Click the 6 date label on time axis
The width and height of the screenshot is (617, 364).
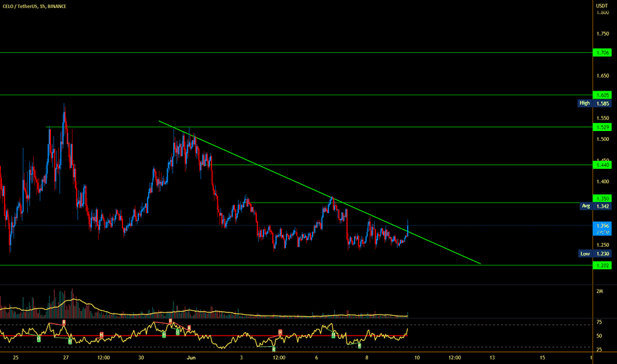point(316,357)
